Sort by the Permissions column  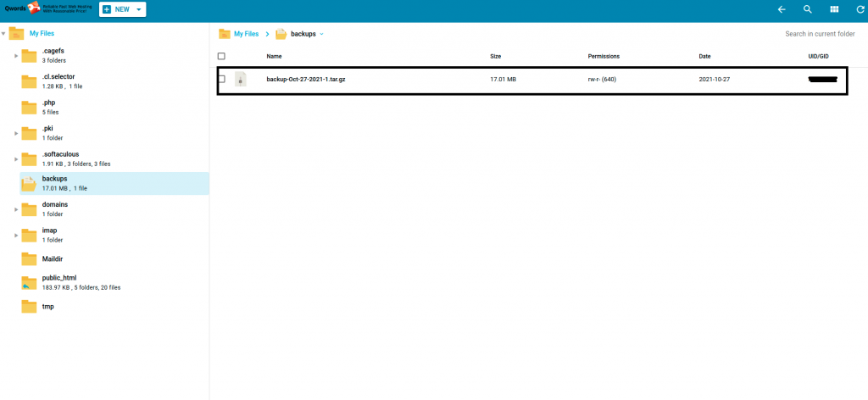[604, 57]
